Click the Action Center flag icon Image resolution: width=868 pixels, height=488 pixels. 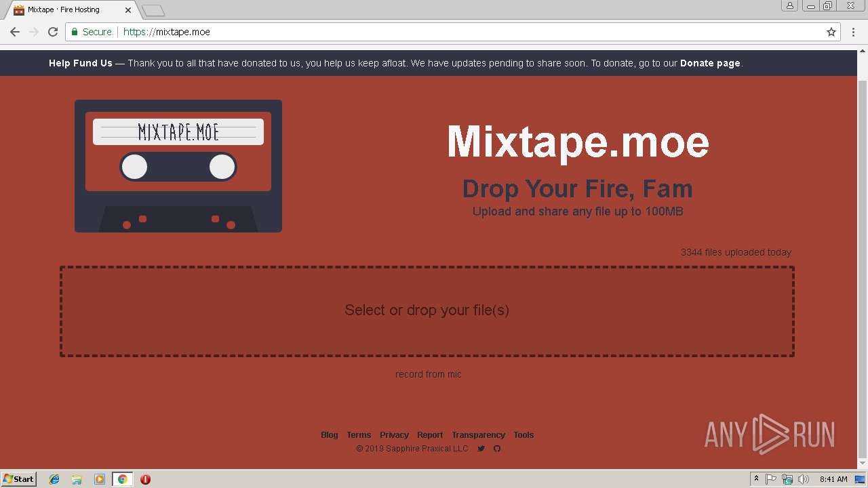click(x=771, y=479)
